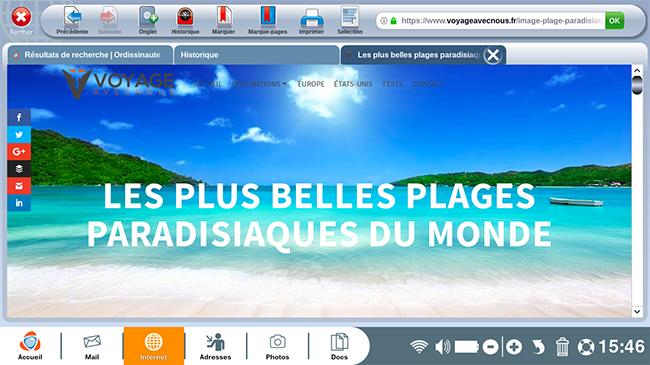650x365 pixels.
Task: Switch to the Historique tab
Action: (x=257, y=55)
